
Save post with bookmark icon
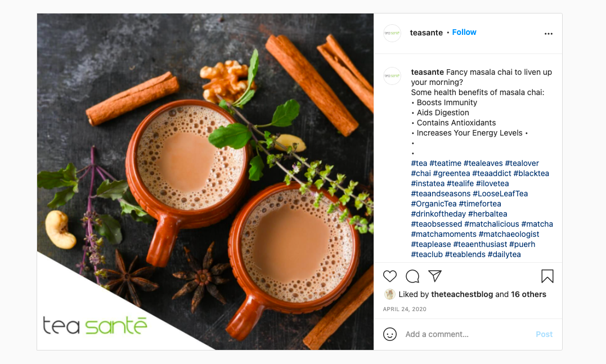(547, 276)
